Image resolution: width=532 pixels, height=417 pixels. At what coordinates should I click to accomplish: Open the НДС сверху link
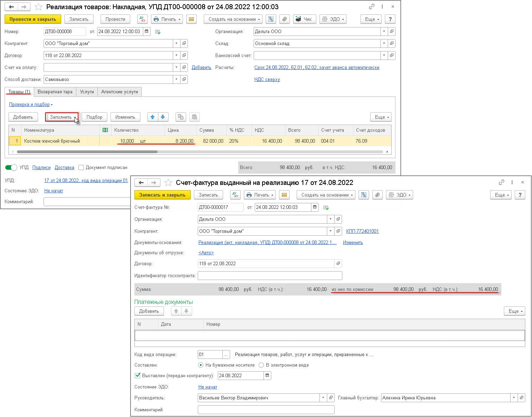(267, 79)
